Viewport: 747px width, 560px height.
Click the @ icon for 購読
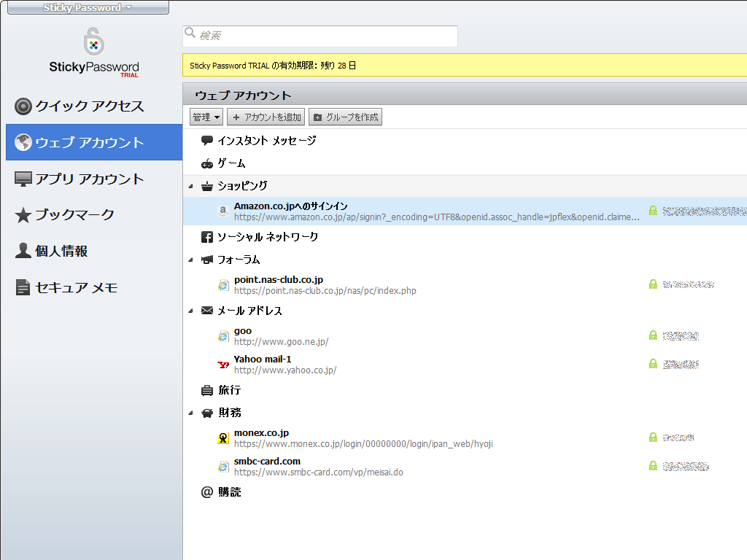pos(206,492)
